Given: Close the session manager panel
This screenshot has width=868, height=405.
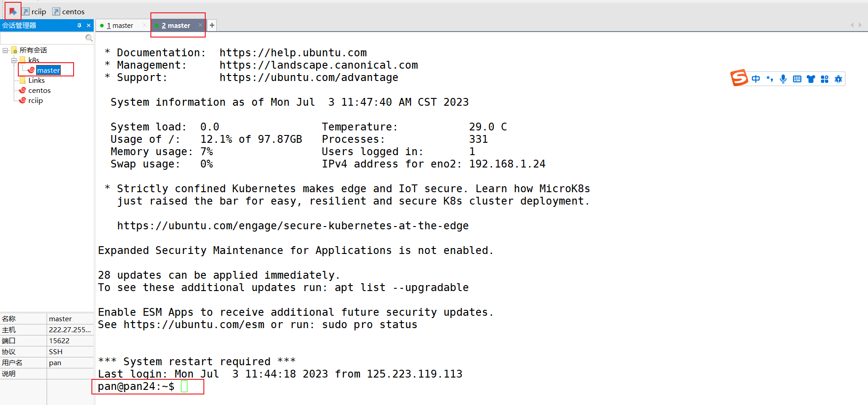Looking at the screenshot, I should (89, 26).
